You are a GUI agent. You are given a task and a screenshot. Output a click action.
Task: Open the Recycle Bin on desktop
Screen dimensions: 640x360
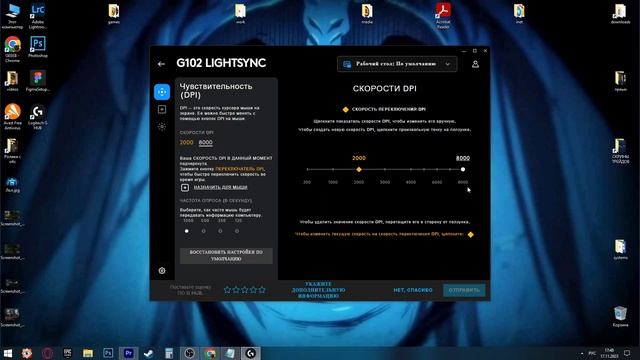pyautogui.click(x=620, y=317)
